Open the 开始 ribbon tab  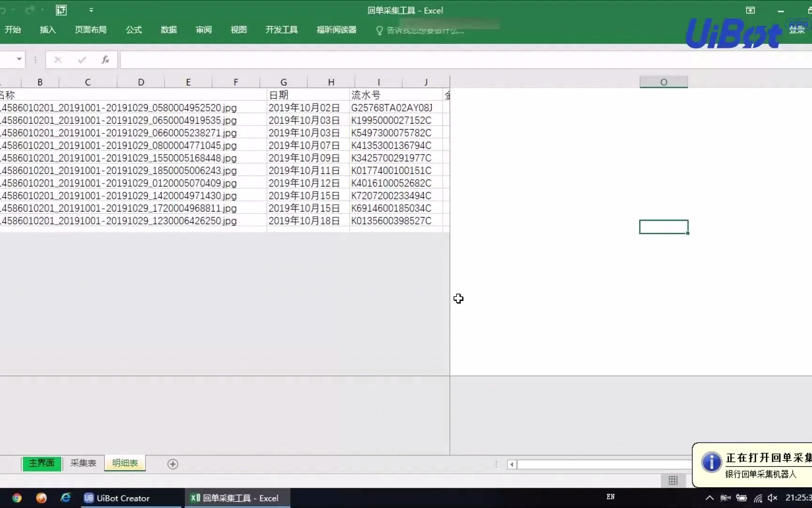(13, 30)
